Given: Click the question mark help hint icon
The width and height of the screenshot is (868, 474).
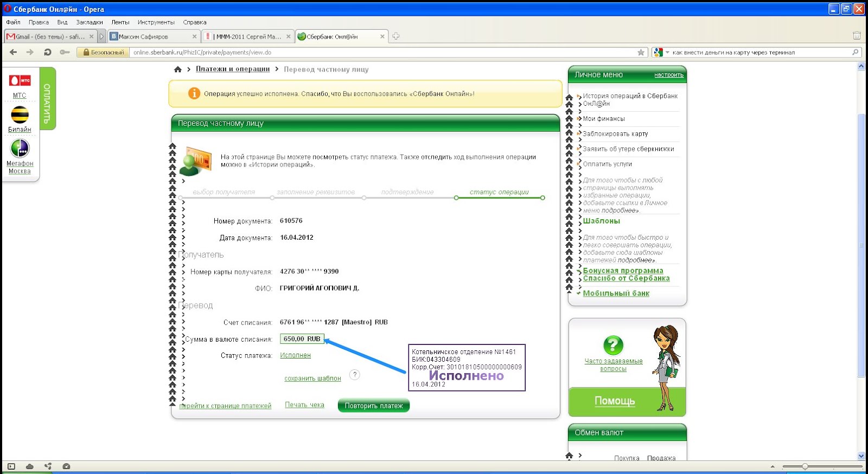Looking at the screenshot, I should pyautogui.click(x=354, y=375).
